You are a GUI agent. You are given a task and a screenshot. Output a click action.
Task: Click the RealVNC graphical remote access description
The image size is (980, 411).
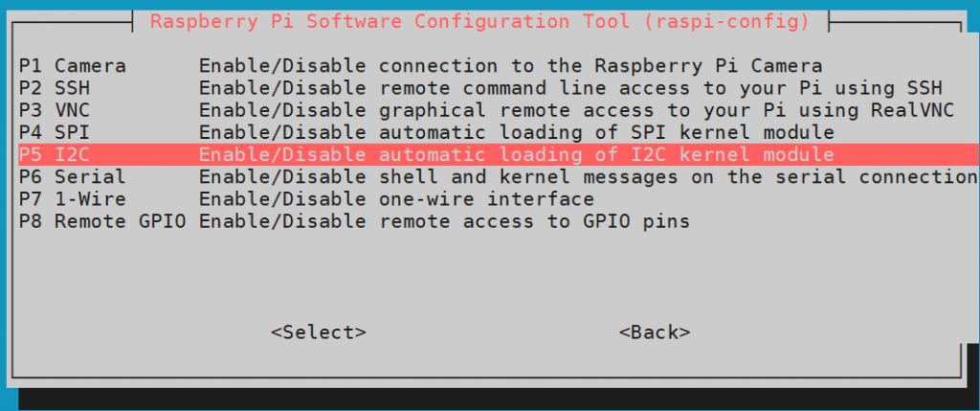tap(575, 110)
